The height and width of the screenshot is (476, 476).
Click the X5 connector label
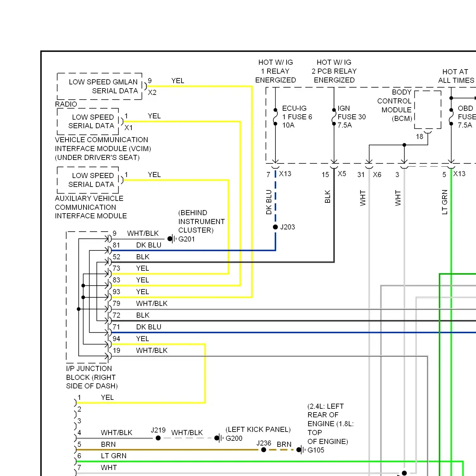(x=342, y=174)
